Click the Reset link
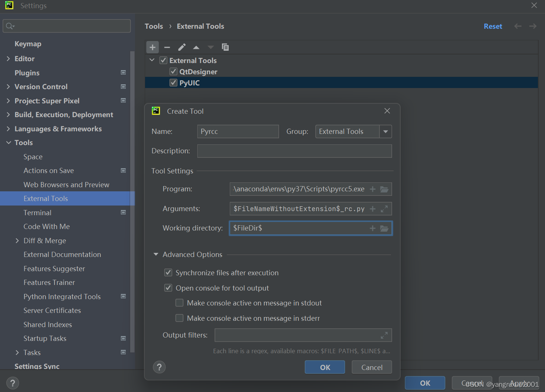Screen dimensions: 545x392 (493, 26)
